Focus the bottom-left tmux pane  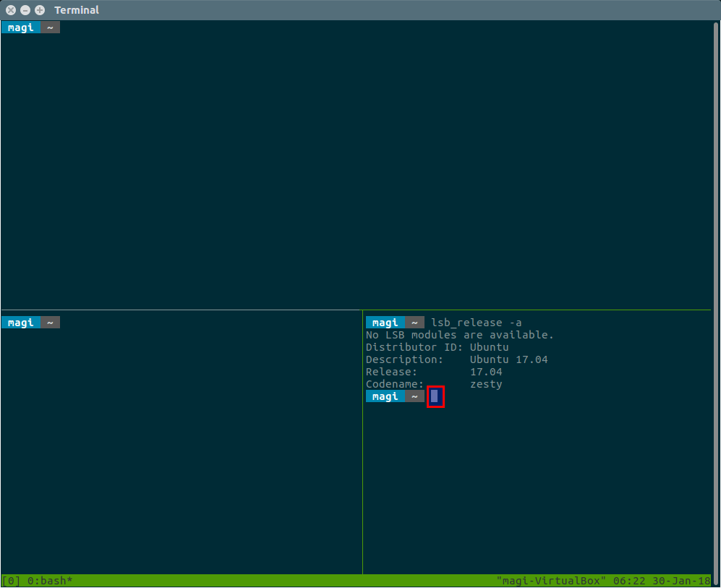coord(181,448)
